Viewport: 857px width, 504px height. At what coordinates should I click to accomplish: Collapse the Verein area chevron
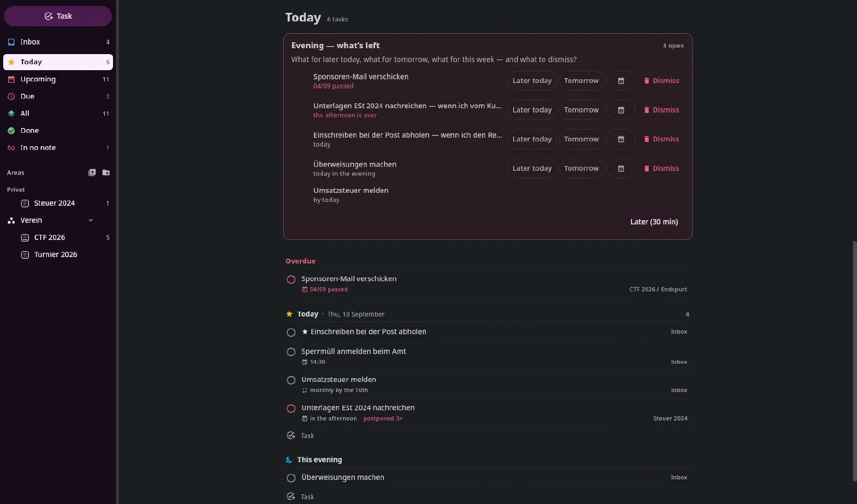[x=91, y=220]
